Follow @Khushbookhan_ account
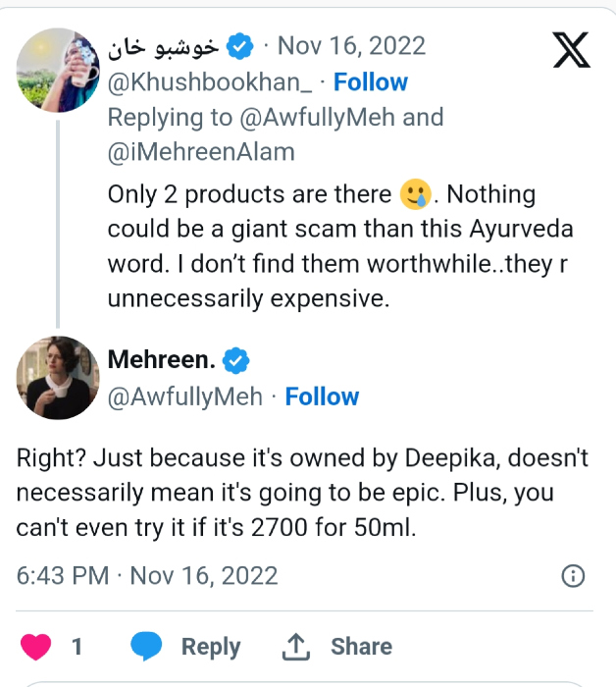Image resolution: width=616 pixels, height=687 pixels. [x=370, y=82]
